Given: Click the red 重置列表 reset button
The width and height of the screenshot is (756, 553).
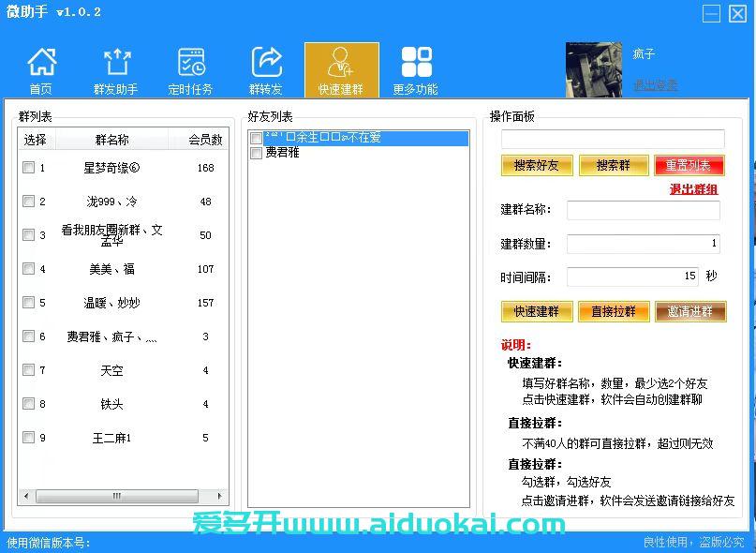Looking at the screenshot, I should [689, 166].
